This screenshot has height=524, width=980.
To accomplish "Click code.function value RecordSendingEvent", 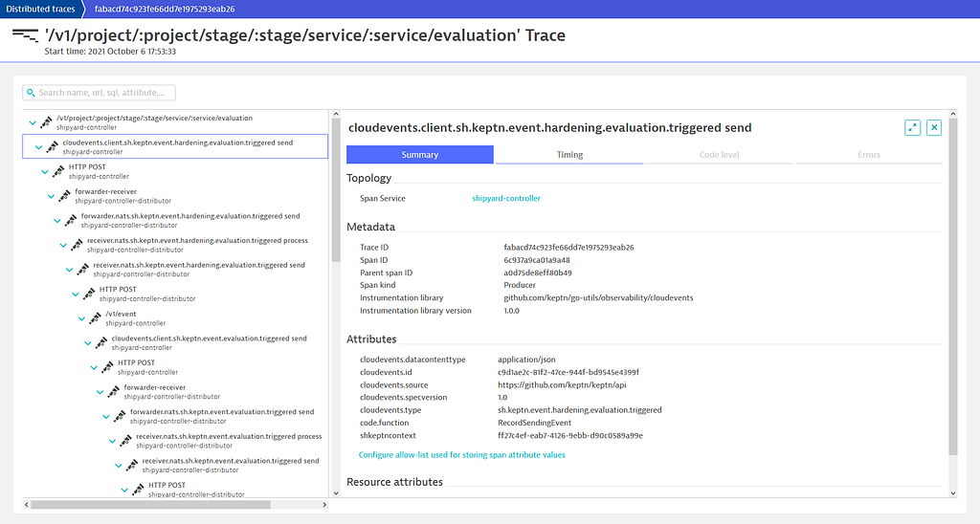I will pos(534,423).
